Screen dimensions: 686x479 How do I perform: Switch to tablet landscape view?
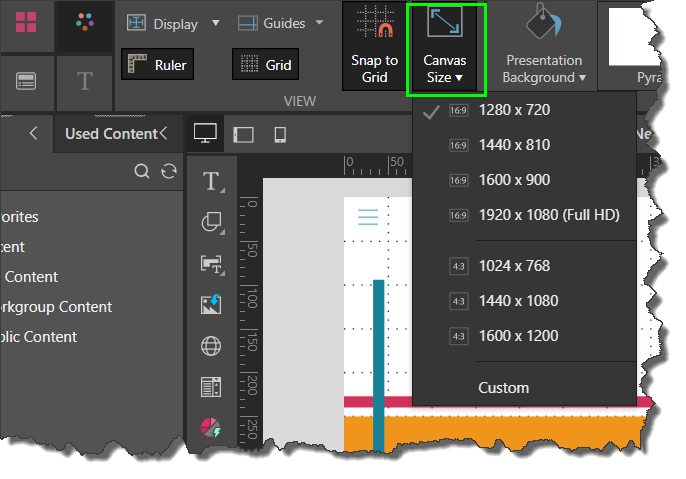[x=243, y=135]
